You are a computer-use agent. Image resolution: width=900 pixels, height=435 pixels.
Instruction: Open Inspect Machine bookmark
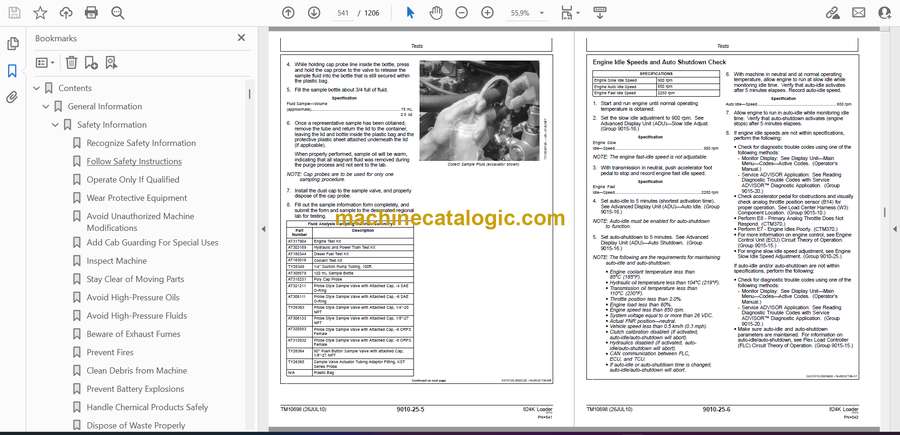point(117,261)
